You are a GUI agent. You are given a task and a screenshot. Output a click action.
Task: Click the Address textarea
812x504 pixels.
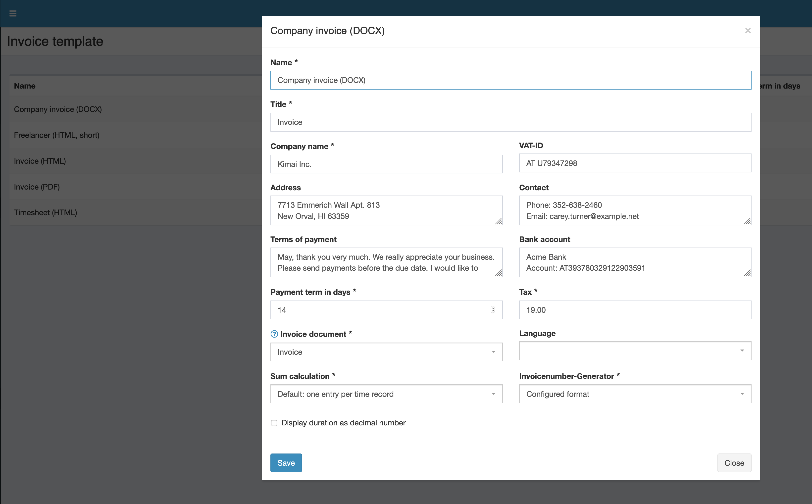386,210
